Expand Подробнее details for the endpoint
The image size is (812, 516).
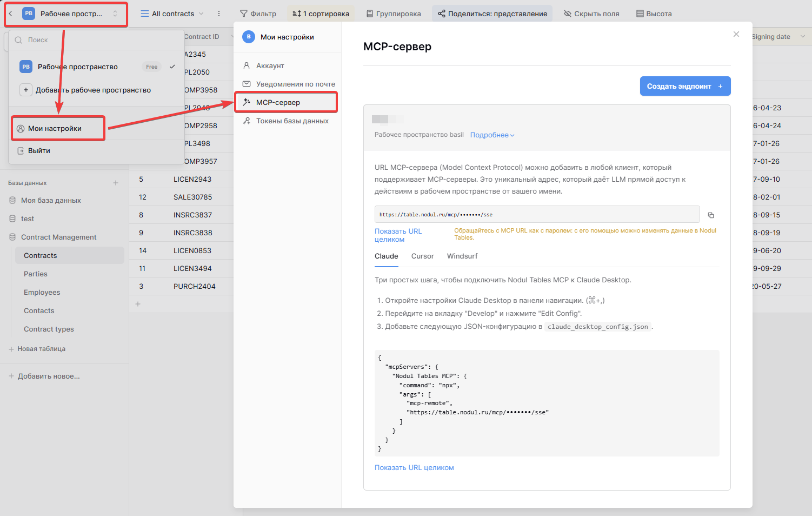point(492,135)
